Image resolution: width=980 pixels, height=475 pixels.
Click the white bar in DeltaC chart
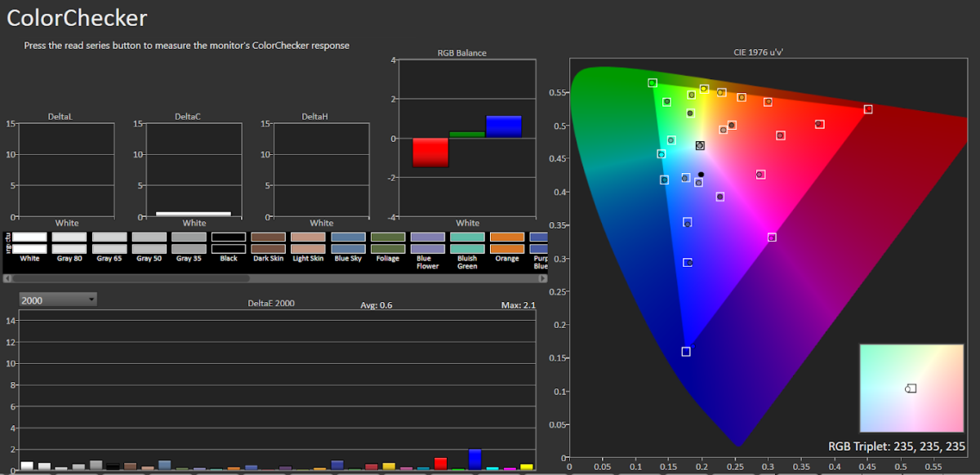tap(194, 214)
